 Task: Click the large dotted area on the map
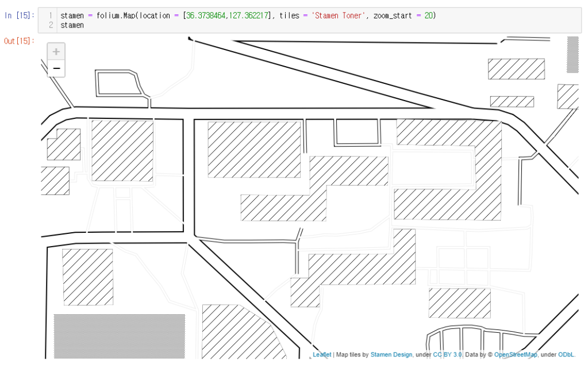[120, 336]
